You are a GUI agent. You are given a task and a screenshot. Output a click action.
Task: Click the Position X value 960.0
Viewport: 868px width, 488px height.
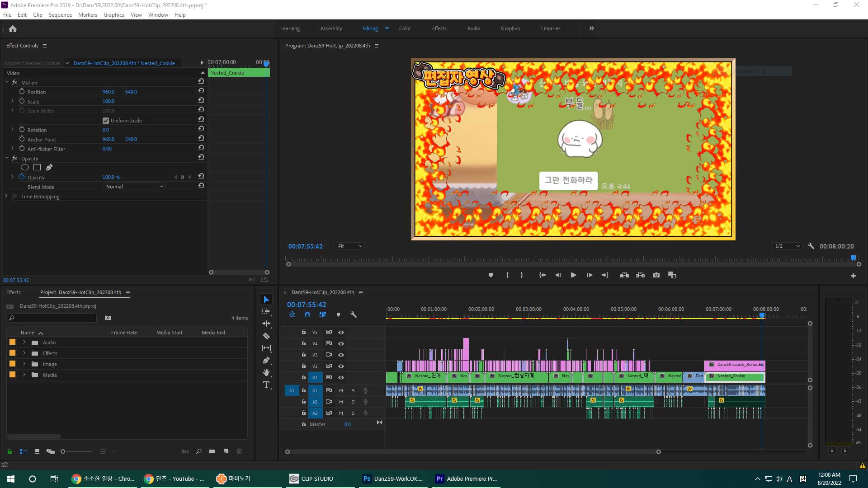click(x=108, y=92)
